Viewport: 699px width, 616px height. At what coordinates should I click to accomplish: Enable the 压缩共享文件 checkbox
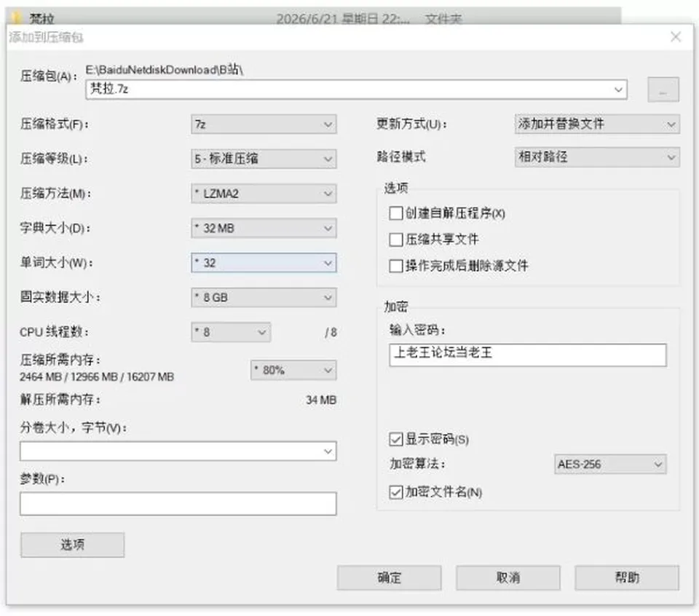[x=396, y=240]
